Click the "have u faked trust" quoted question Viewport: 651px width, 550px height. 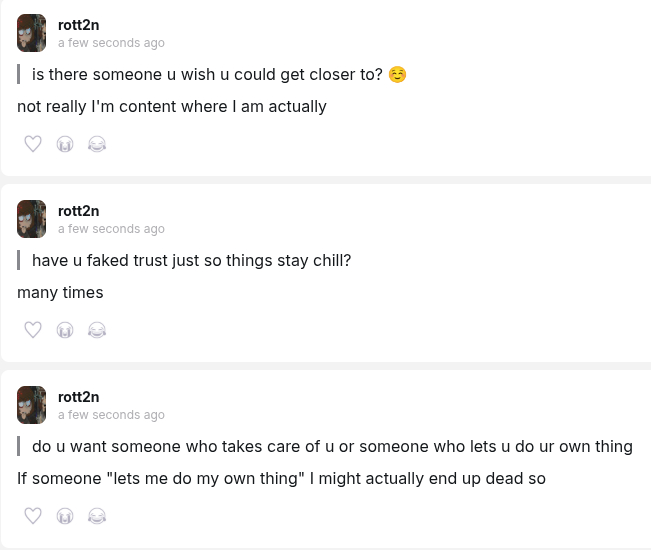191,261
